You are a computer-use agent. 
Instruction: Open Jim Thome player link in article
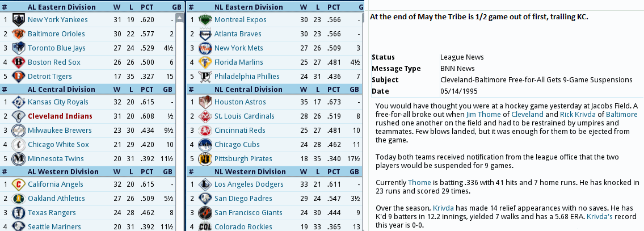pyautogui.click(x=483, y=114)
